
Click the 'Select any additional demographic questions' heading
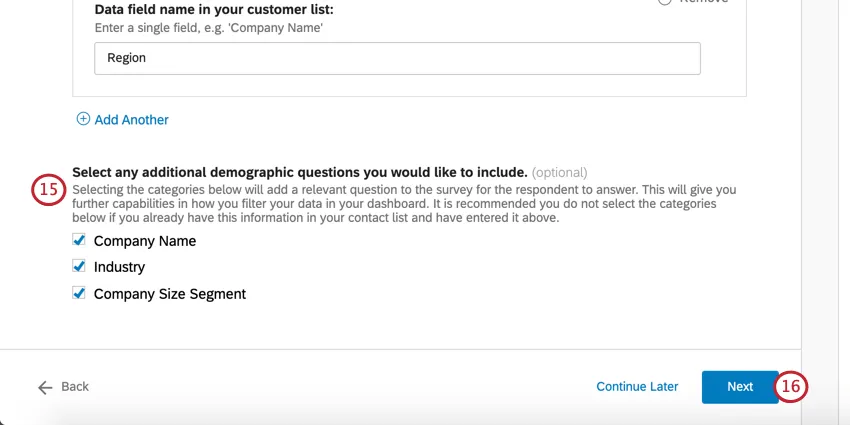pos(299,172)
